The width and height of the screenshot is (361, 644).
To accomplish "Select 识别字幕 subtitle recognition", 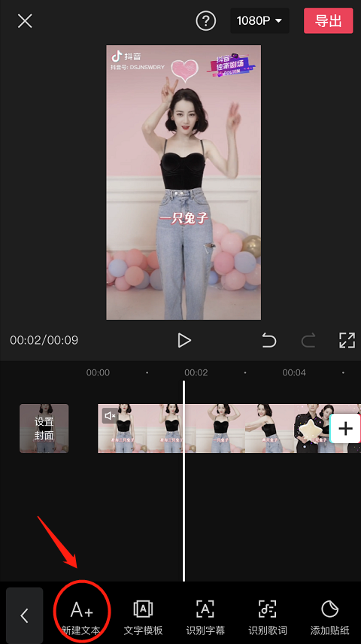I will click(205, 616).
